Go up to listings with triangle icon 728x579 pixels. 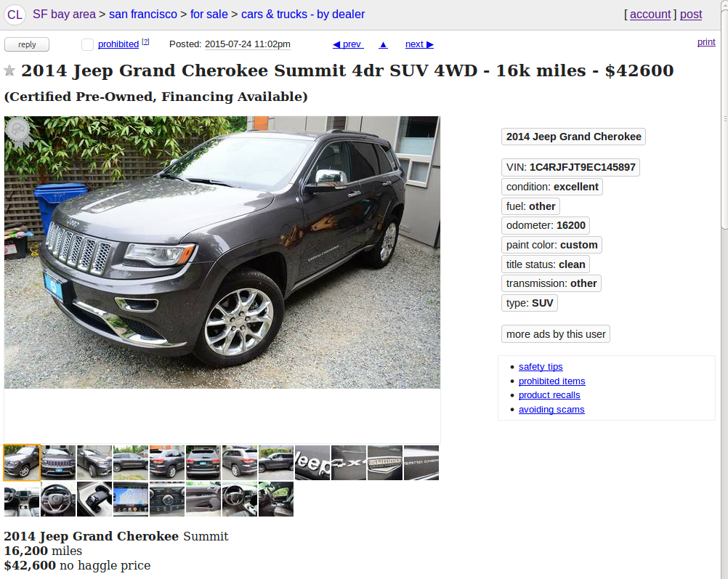click(383, 44)
